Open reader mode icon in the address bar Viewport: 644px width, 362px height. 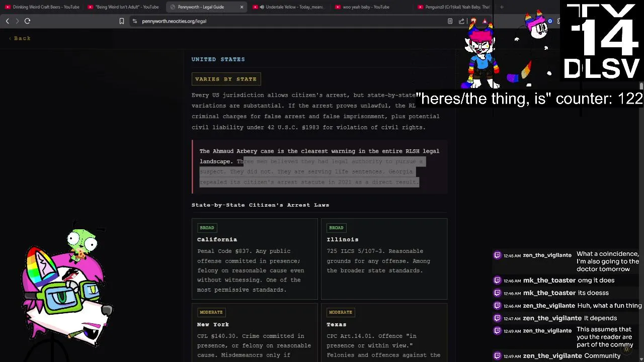[450, 21]
